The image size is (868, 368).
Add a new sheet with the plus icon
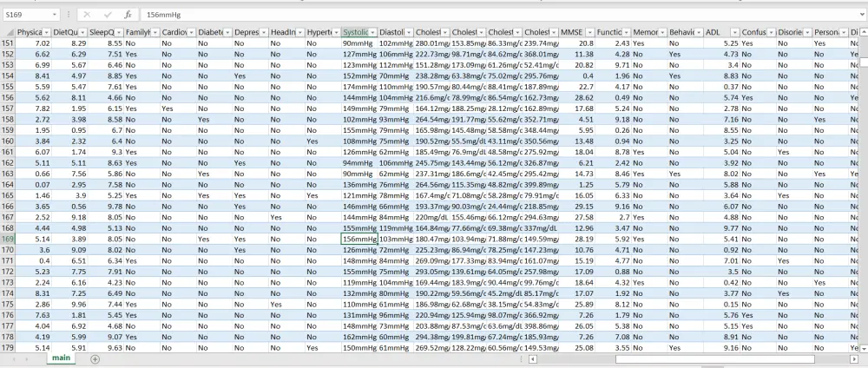pos(95,359)
